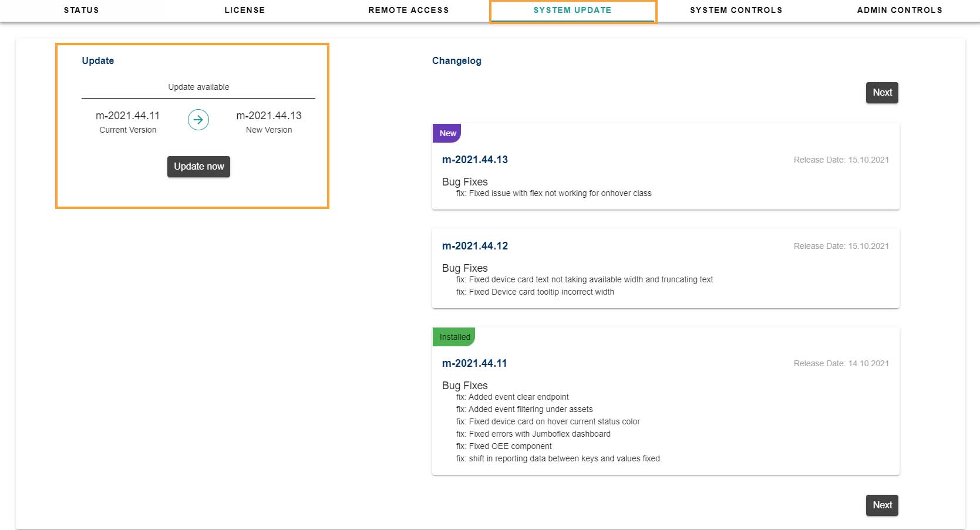
Task: Click the New Version number in the Update panel
Action: pyautogui.click(x=269, y=116)
